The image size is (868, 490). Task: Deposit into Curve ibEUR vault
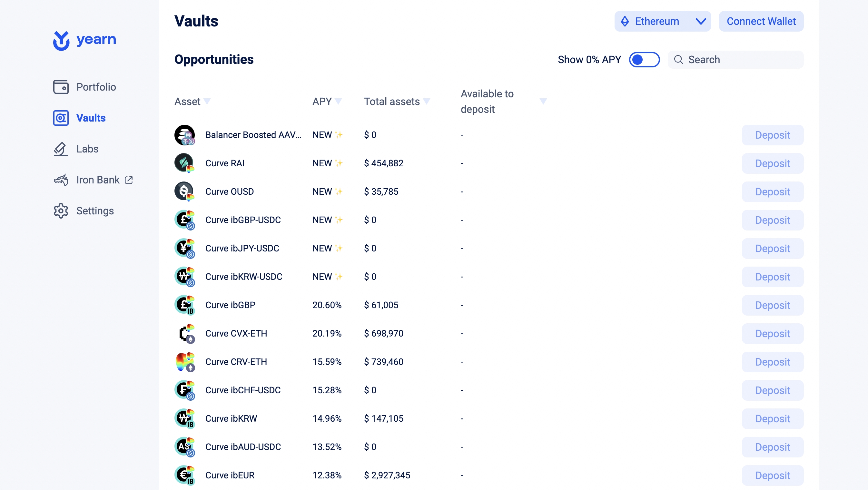click(772, 475)
